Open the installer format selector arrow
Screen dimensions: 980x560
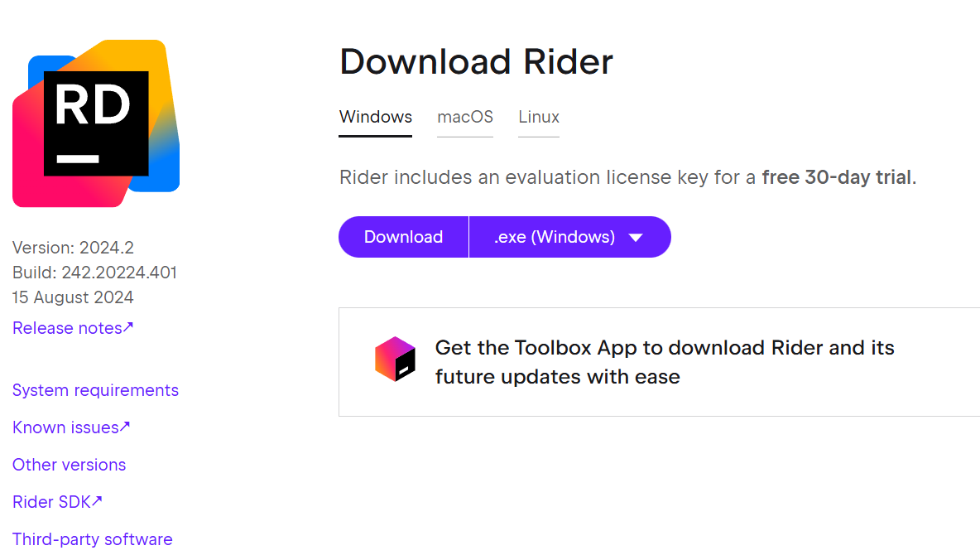635,237
